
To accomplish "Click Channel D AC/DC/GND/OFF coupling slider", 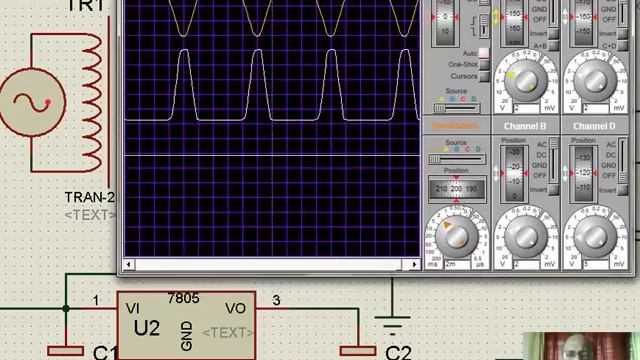I will (x=622, y=160).
